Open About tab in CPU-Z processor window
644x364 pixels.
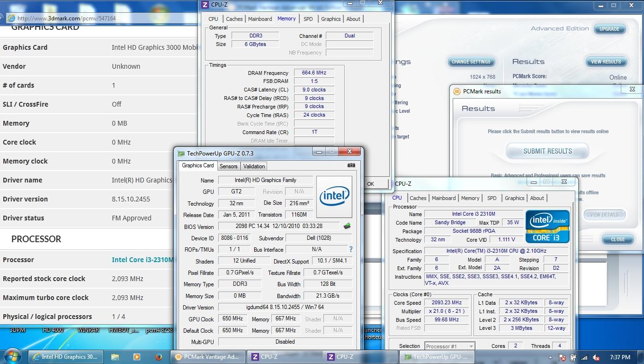(537, 198)
